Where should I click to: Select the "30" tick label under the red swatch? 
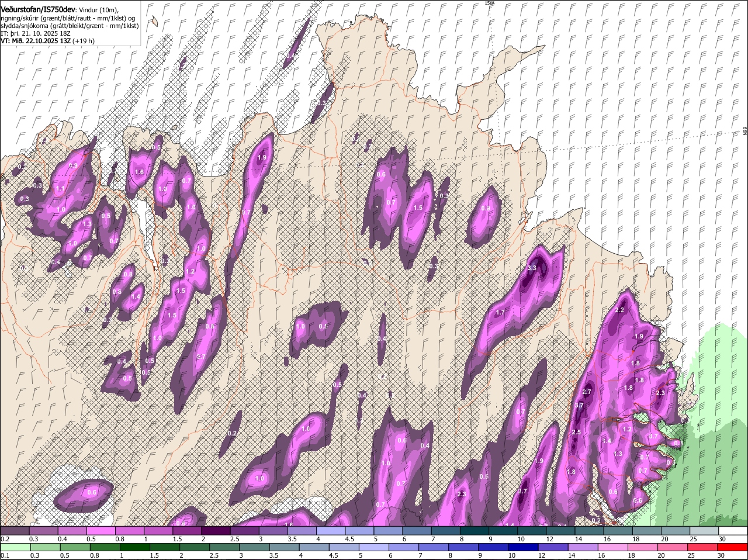[x=721, y=555]
